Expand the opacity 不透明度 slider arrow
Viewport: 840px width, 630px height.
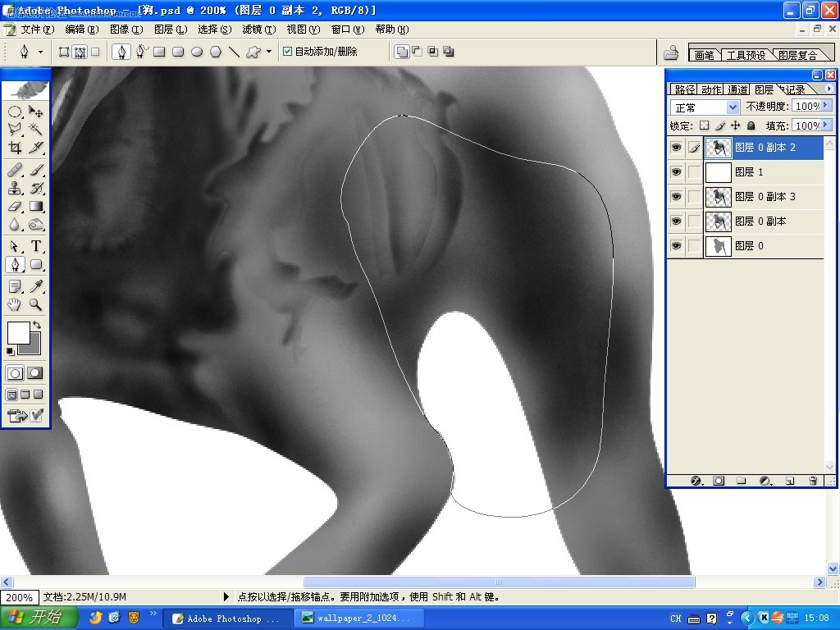[x=825, y=106]
